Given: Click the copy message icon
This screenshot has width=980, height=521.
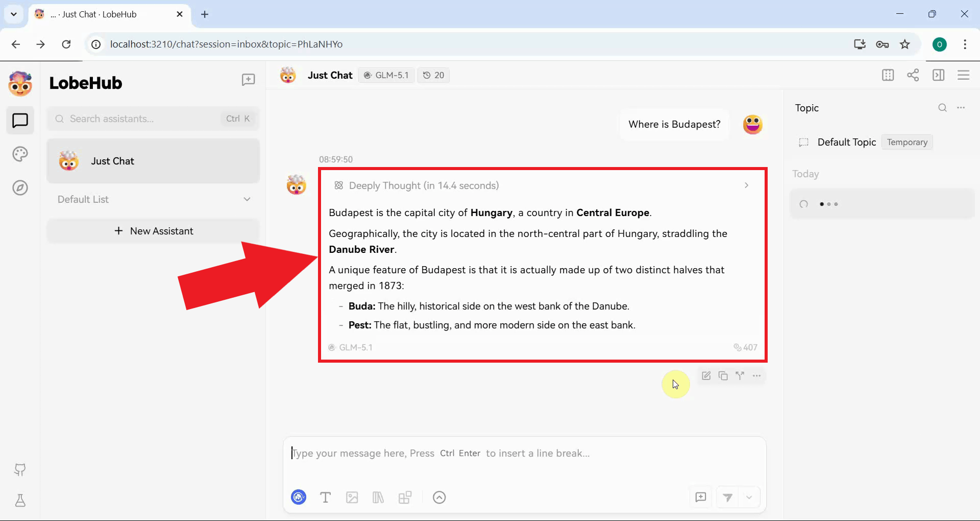Looking at the screenshot, I should pyautogui.click(x=723, y=376).
